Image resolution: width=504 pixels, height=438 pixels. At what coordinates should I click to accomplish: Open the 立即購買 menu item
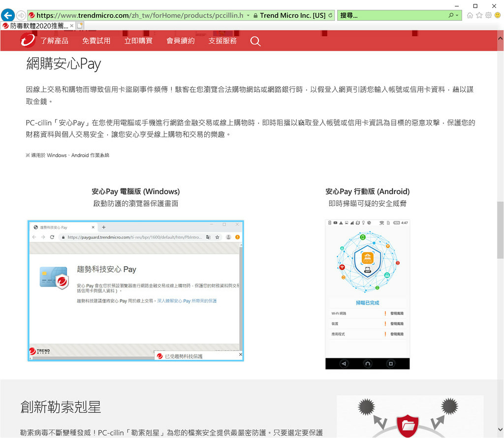tap(138, 41)
